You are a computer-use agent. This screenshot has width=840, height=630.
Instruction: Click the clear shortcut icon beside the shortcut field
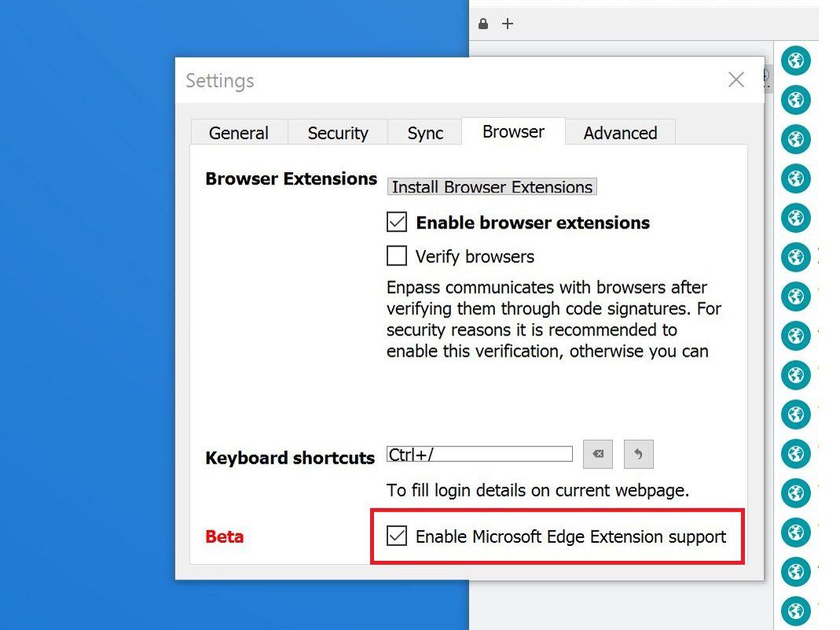point(598,454)
